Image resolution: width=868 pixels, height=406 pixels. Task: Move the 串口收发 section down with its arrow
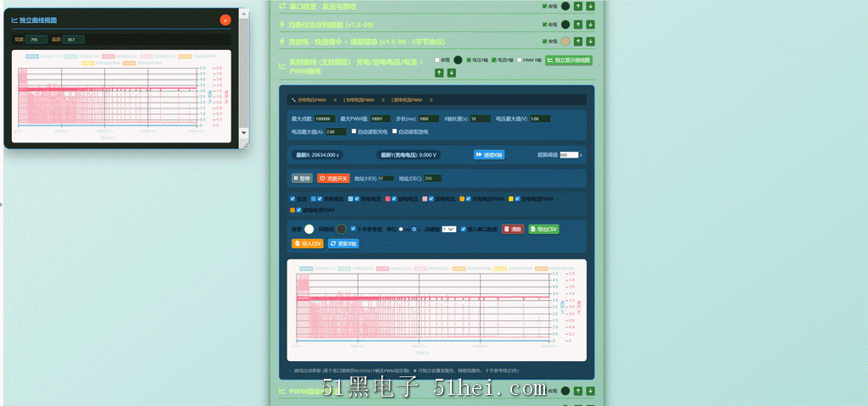(591, 6)
